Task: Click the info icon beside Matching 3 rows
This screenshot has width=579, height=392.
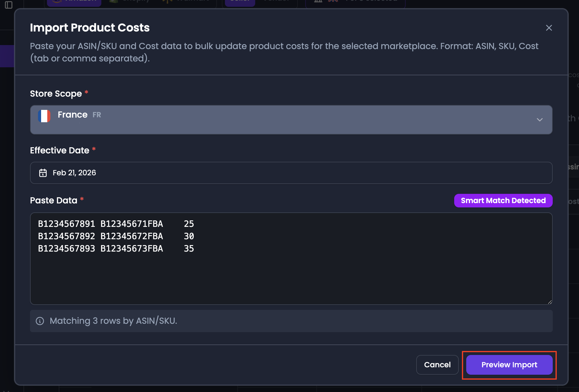Action: click(40, 321)
